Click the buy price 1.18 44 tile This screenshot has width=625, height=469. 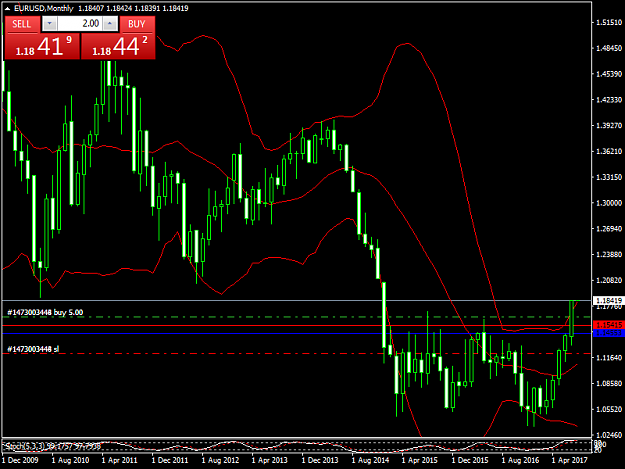point(118,46)
